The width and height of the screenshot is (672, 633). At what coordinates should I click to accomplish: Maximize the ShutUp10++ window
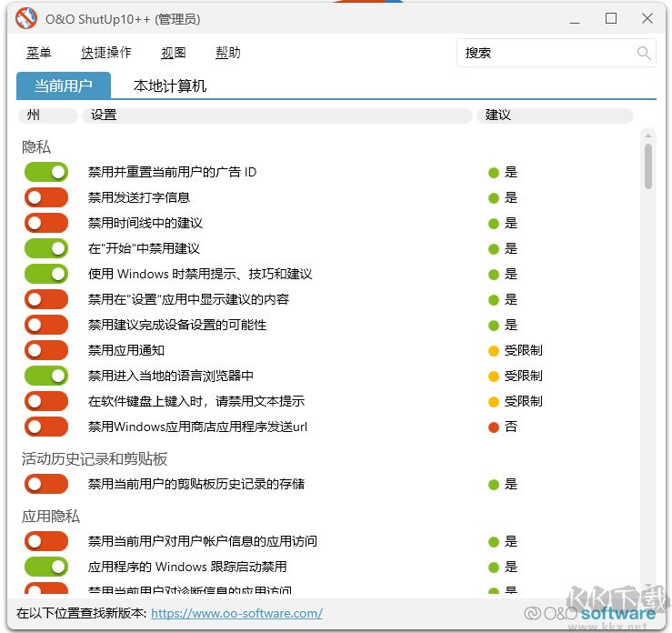(611, 18)
